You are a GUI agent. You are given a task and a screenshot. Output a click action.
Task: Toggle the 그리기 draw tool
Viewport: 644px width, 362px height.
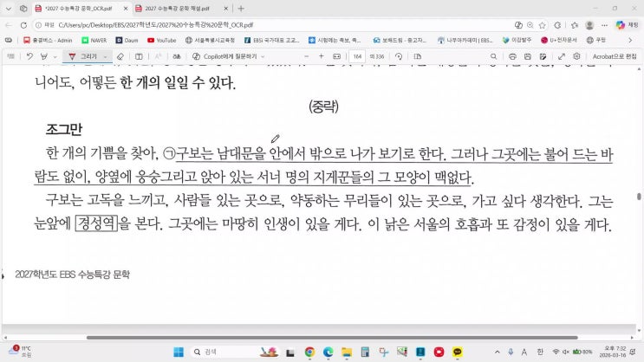coord(84,56)
